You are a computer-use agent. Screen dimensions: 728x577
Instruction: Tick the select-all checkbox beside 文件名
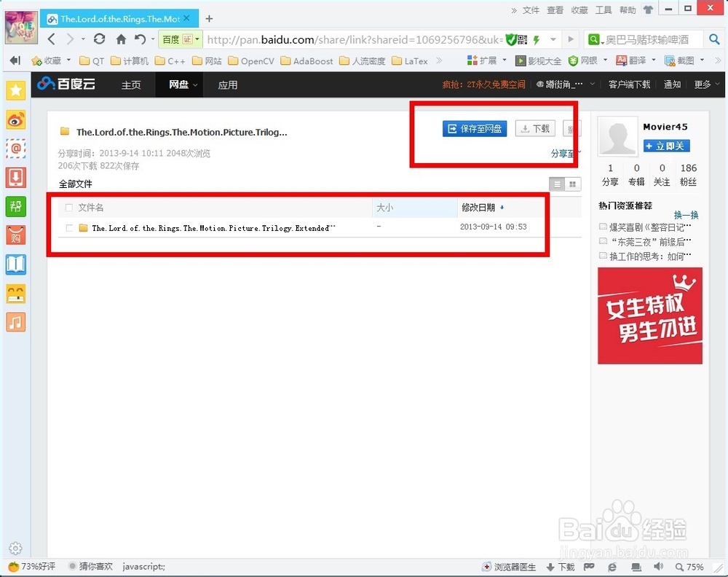pos(69,208)
